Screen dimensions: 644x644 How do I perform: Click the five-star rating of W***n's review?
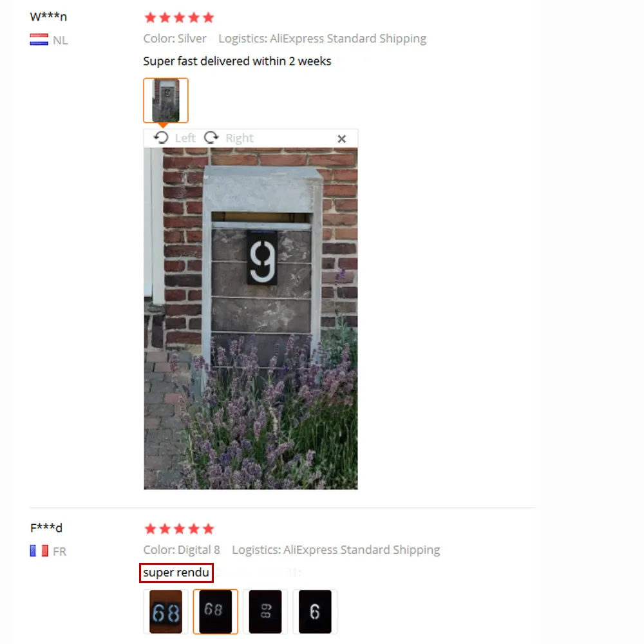click(x=180, y=17)
